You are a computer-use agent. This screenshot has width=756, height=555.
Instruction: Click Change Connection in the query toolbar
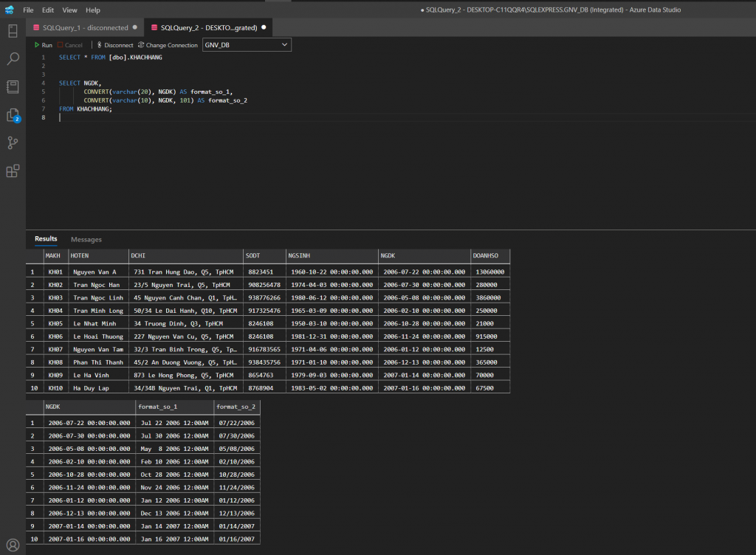pyautogui.click(x=168, y=45)
